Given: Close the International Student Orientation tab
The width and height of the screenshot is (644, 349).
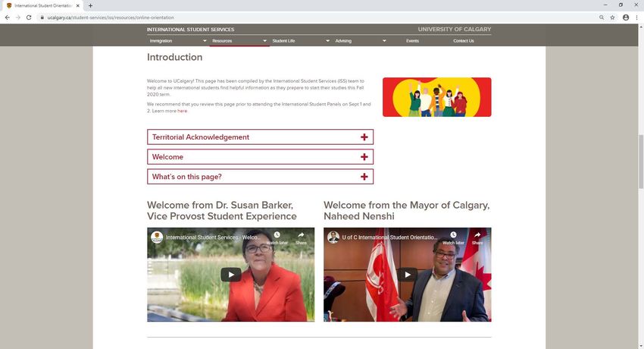Looking at the screenshot, I should (77, 6).
